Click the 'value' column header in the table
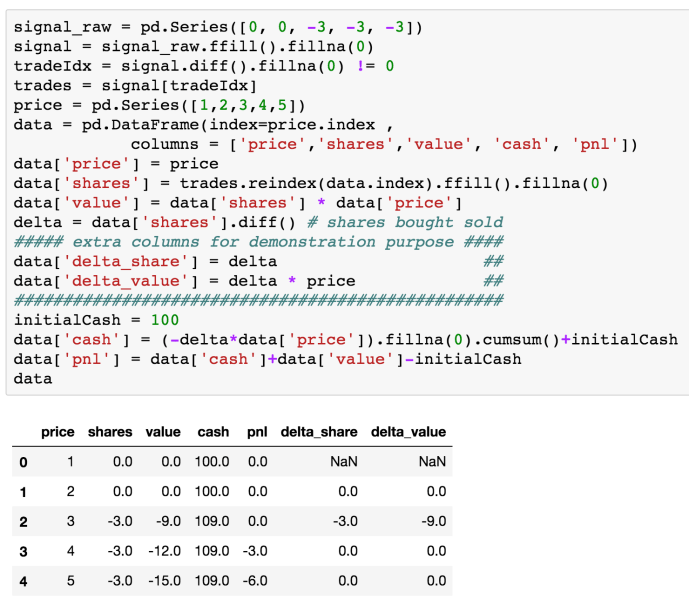 (x=163, y=432)
